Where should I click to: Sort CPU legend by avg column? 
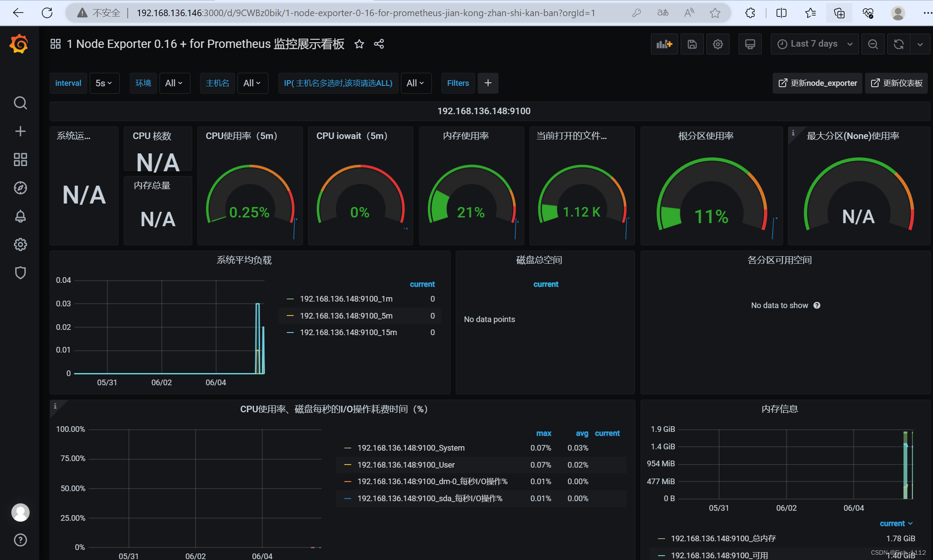[582, 433]
